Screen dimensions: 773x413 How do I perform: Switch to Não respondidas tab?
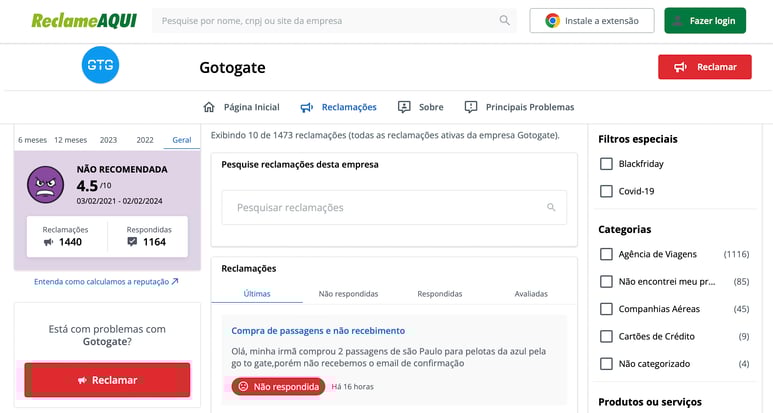(348, 294)
